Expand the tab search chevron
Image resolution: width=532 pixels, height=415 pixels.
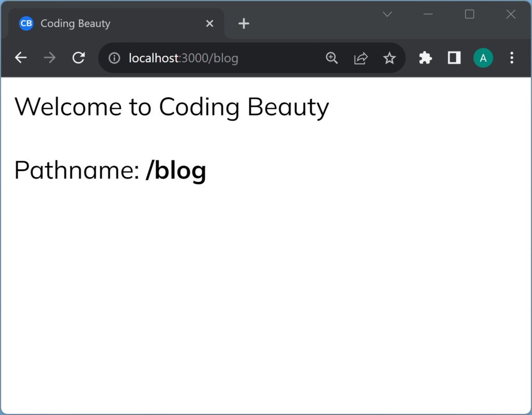[x=387, y=15]
